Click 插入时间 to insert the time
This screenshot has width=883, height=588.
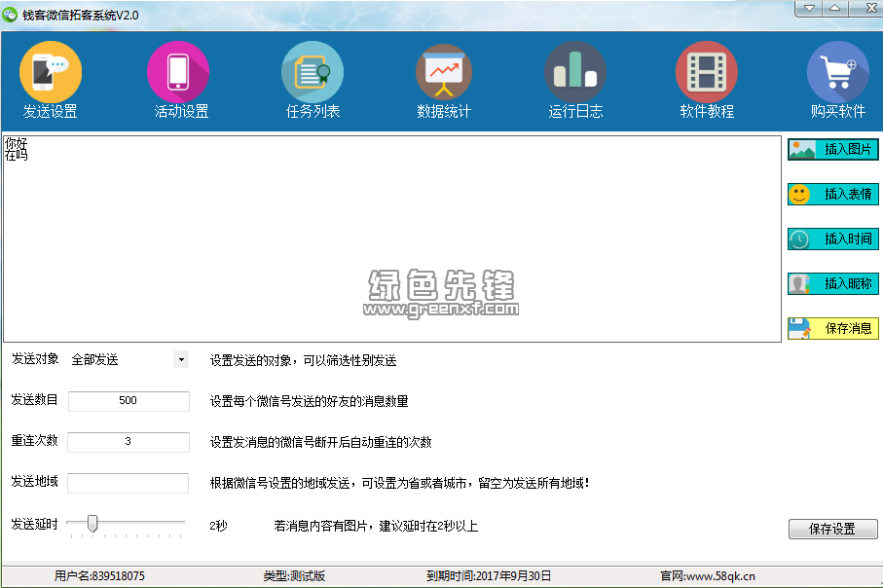pyautogui.click(x=833, y=239)
